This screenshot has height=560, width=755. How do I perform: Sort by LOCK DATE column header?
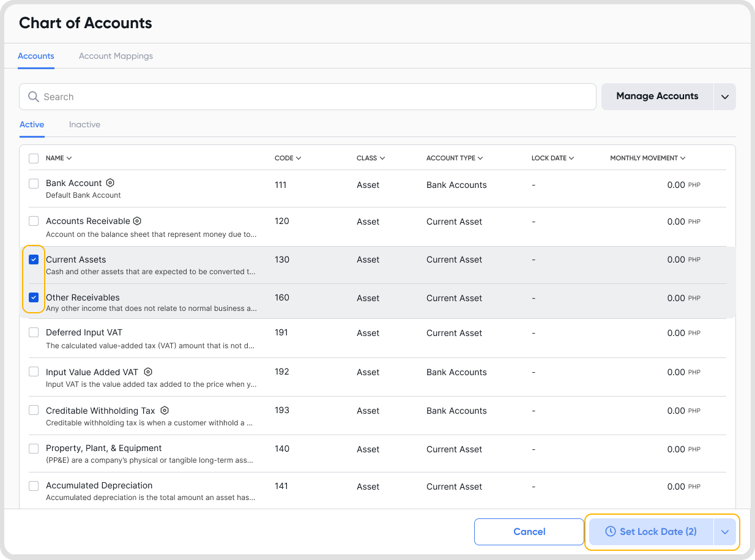tap(552, 158)
